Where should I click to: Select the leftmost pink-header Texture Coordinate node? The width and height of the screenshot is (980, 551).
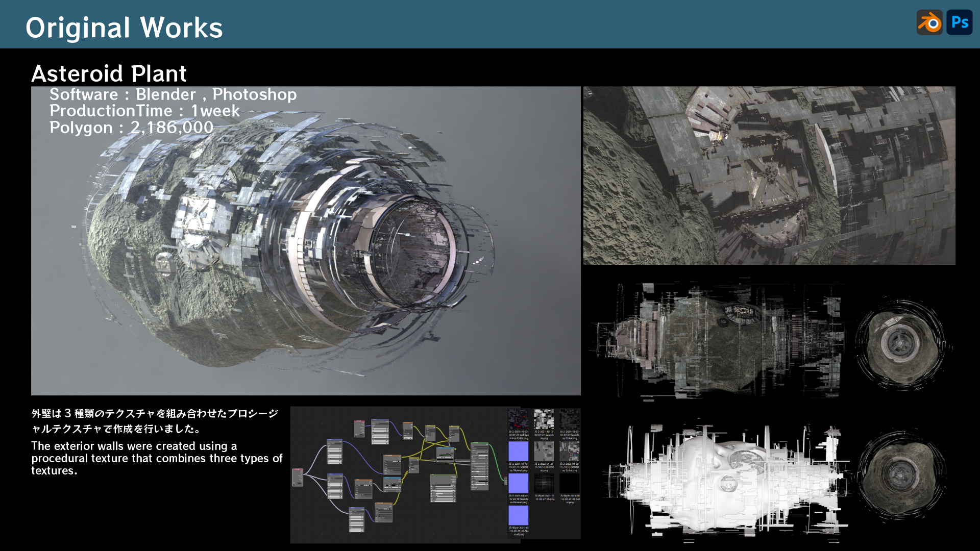pos(298,478)
